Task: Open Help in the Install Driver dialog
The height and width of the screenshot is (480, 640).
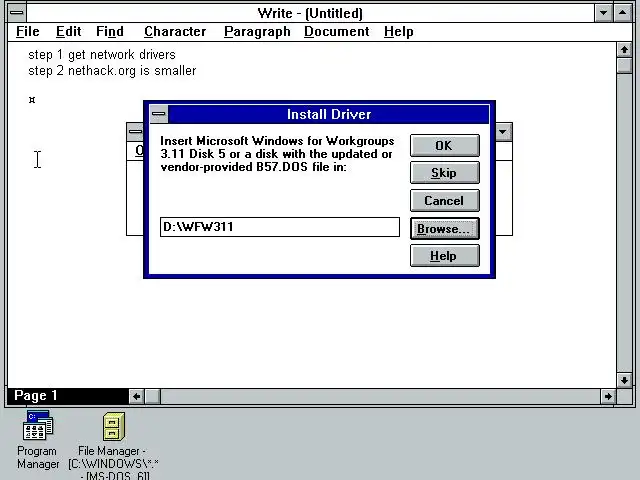Action: point(444,256)
